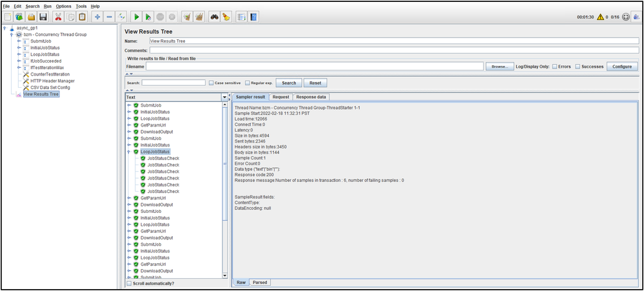Image resolution: width=644 pixels, height=291 pixels.
Task: Click the grey Stop toolbar icon
Action: point(160,17)
